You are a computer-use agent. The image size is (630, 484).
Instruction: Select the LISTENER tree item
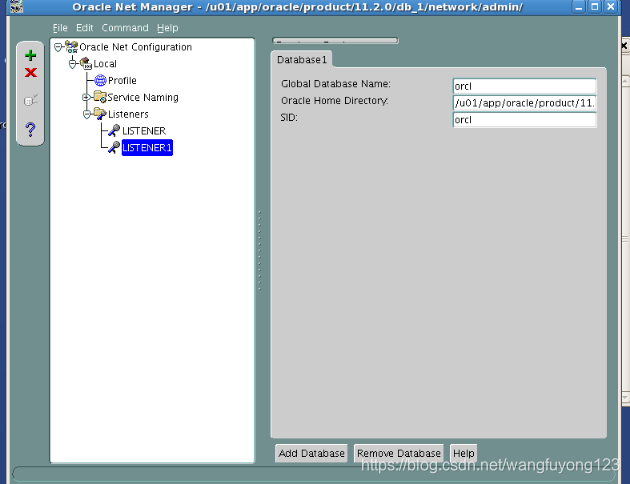(x=144, y=131)
